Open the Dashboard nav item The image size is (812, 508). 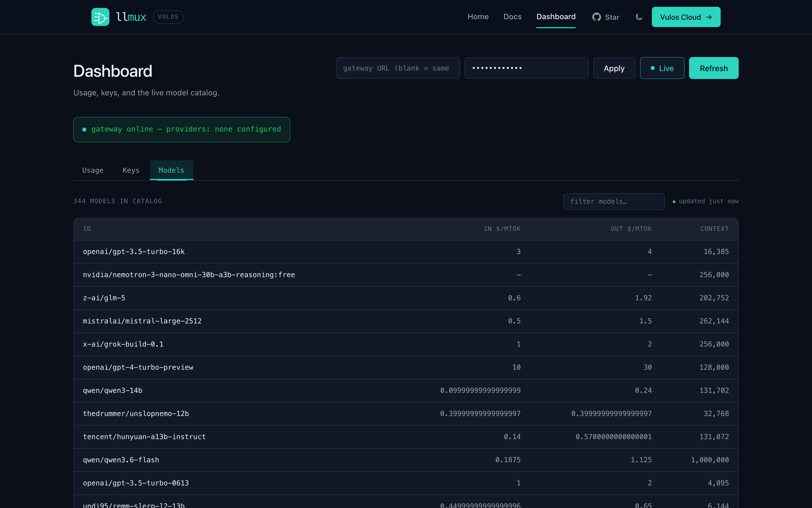point(556,17)
